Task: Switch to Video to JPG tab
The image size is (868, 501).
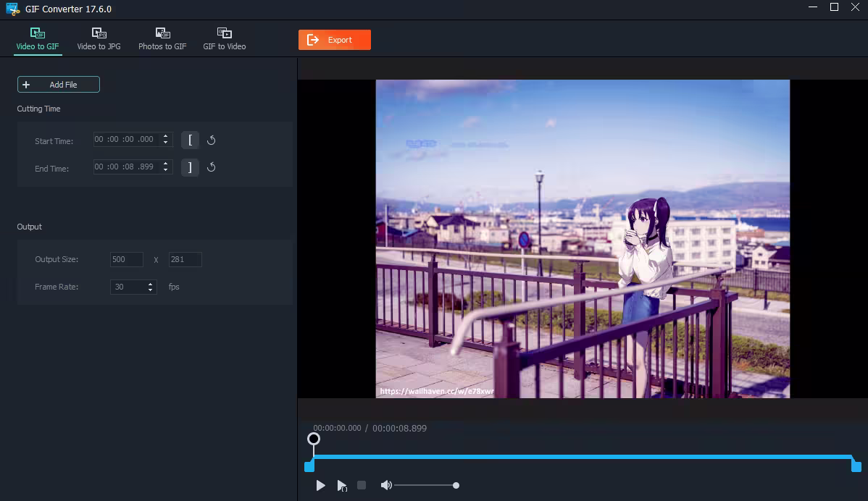Action: [x=99, y=39]
